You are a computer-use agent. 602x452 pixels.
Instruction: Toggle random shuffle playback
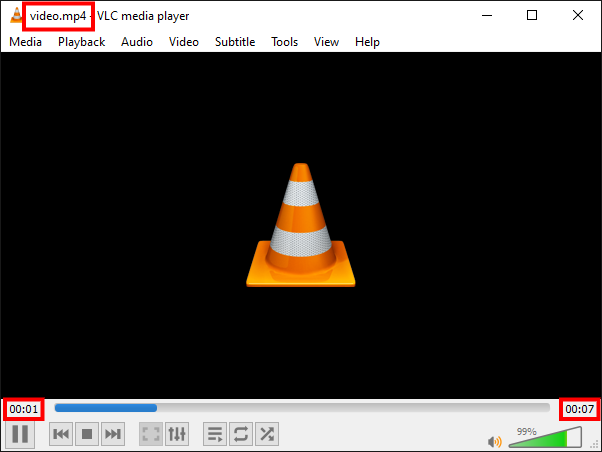pos(267,434)
